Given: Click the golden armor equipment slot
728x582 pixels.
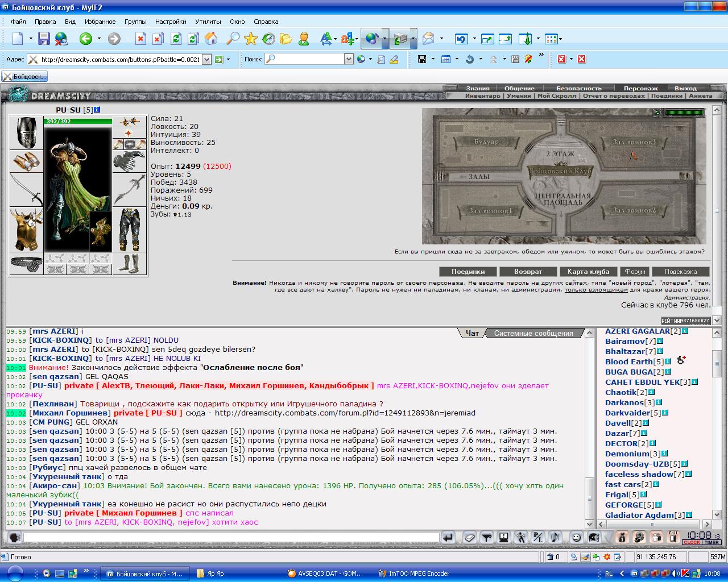Looking at the screenshot, I should click(26, 230).
